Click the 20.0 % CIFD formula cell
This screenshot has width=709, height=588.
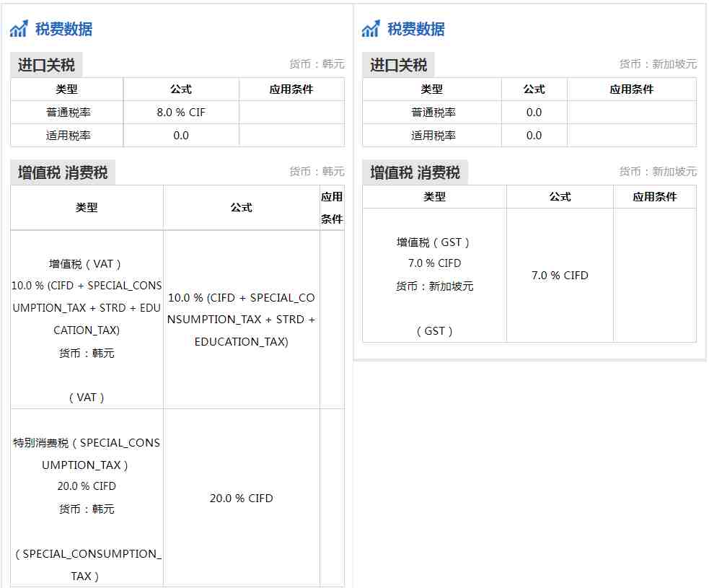(242, 498)
